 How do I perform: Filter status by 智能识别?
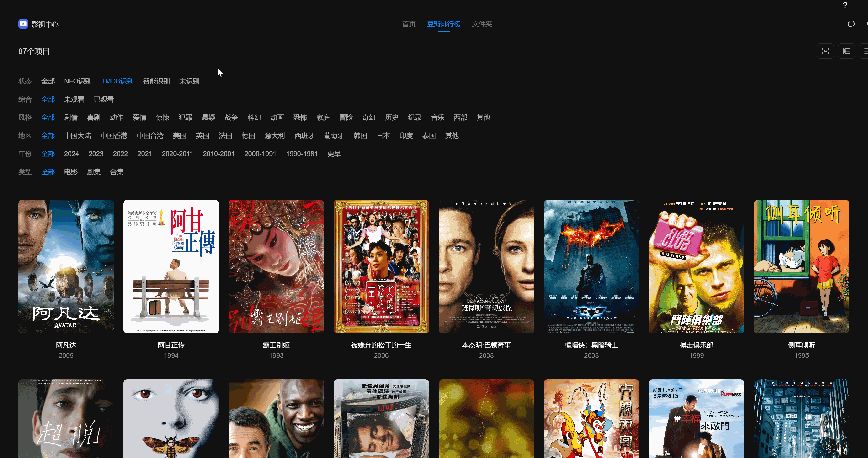click(156, 81)
